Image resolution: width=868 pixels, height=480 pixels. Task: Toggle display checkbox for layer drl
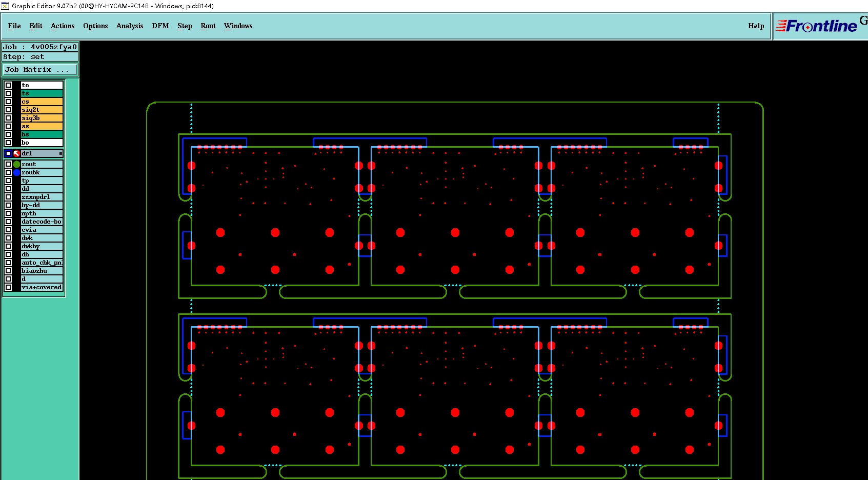point(8,153)
